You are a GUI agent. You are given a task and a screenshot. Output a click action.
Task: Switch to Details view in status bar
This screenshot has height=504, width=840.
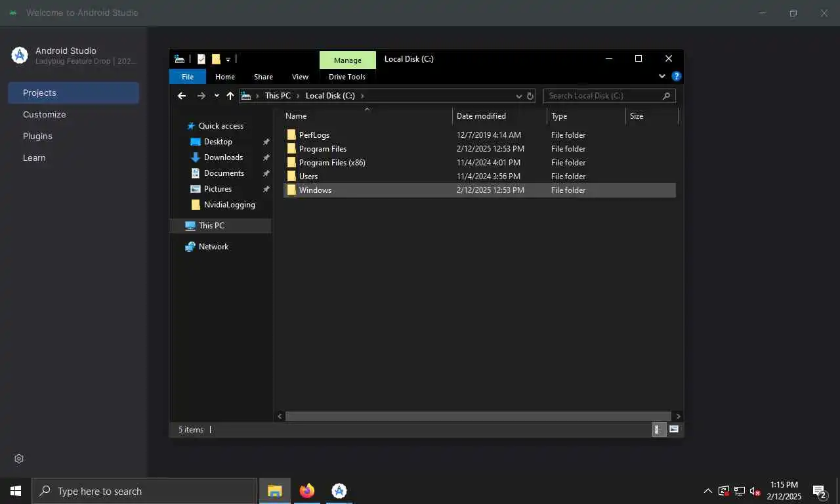658,429
